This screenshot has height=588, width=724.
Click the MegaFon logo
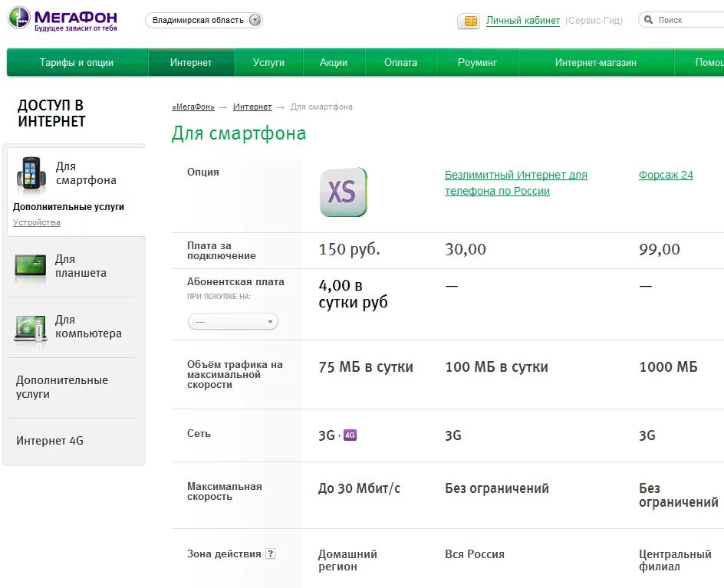pos(63,19)
